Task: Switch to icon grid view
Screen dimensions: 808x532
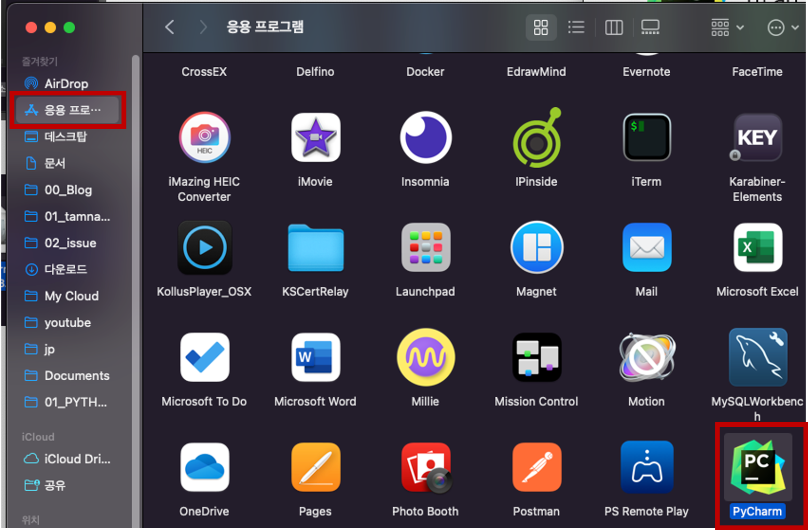Action: (541, 28)
